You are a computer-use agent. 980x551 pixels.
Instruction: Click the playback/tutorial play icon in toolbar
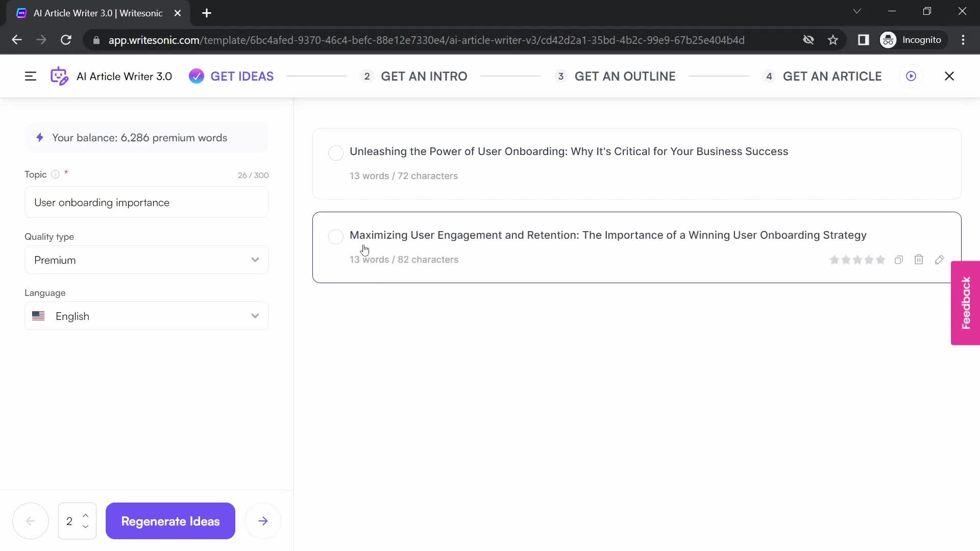(911, 76)
